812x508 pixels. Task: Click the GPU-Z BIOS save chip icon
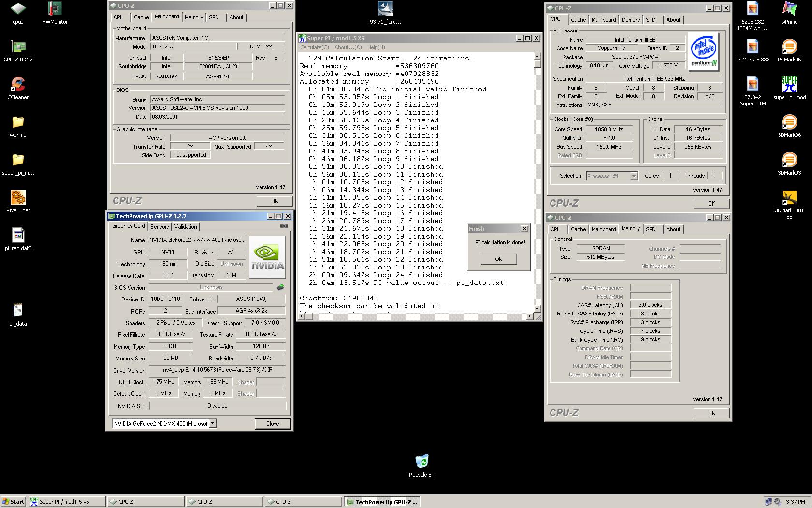tap(280, 287)
